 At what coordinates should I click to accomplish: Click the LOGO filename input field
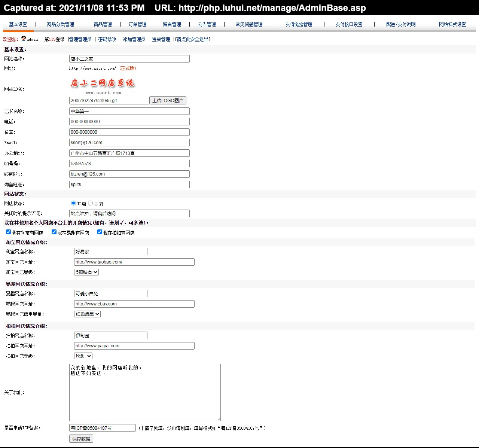tap(109, 101)
